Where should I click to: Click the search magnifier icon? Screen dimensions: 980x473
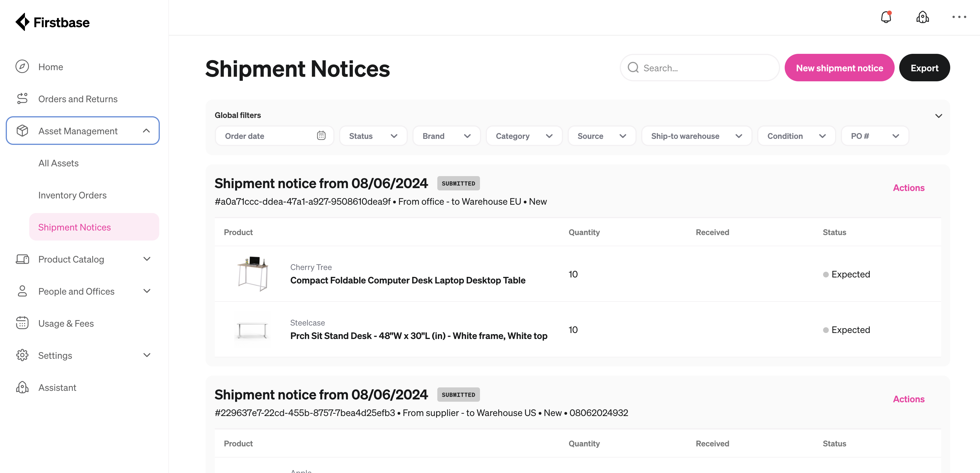[x=633, y=68]
